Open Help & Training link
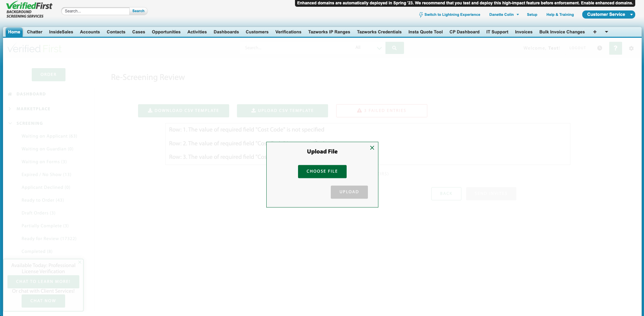This screenshot has width=644, height=316. pyautogui.click(x=560, y=15)
